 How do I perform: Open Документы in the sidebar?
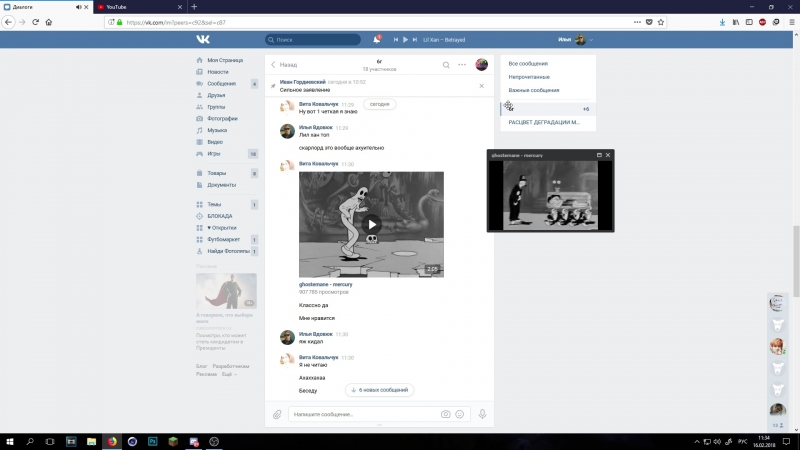click(221, 185)
